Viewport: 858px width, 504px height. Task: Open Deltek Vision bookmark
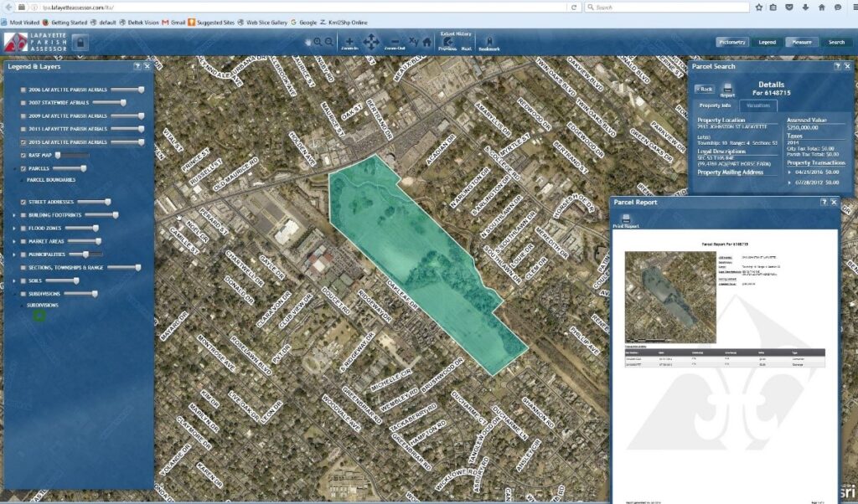pos(139,23)
